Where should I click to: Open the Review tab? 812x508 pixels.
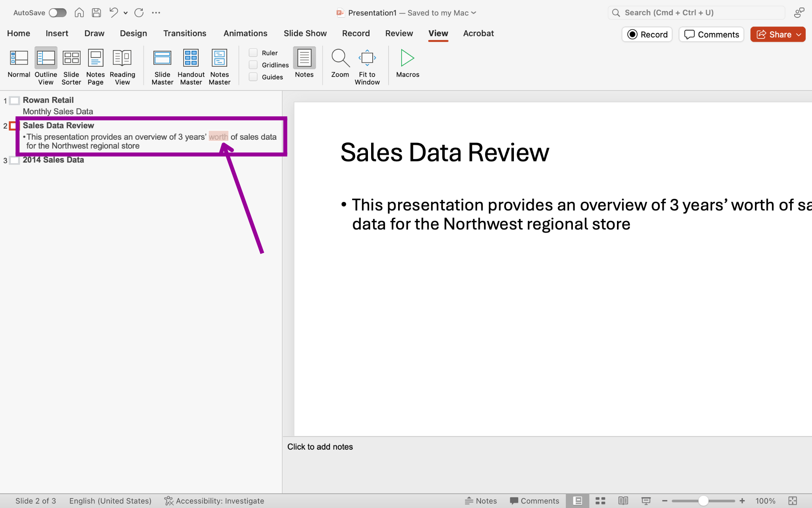pos(399,33)
